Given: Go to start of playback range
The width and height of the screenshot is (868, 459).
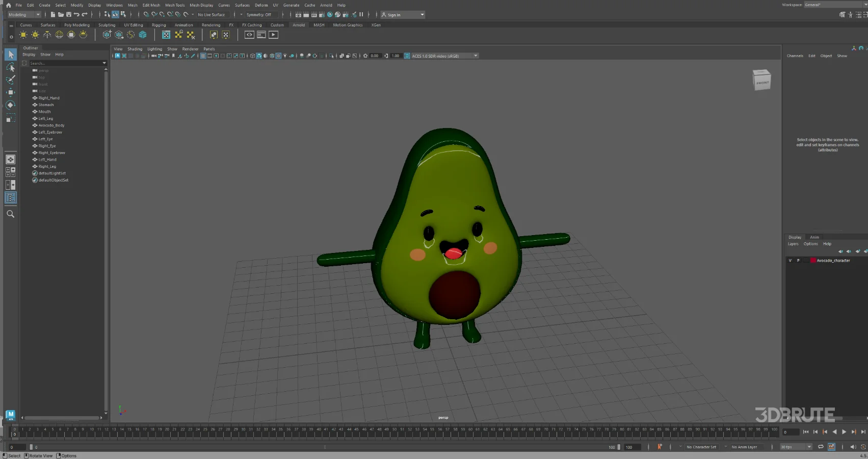Looking at the screenshot, I should [806, 432].
